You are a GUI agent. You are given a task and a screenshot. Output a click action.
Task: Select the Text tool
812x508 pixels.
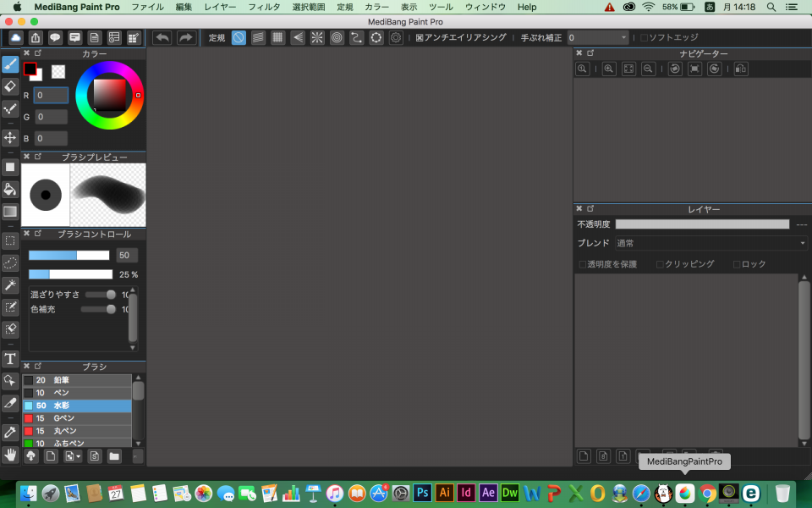point(10,359)
